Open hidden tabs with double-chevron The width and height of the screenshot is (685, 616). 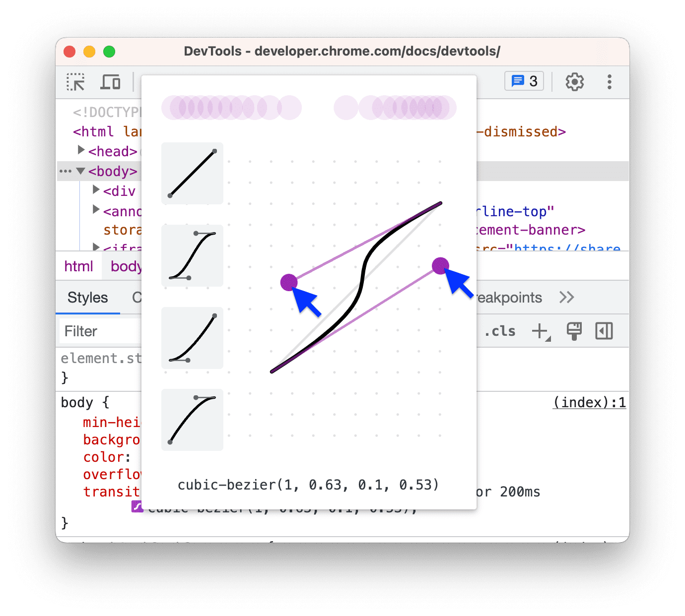coord(567,297)
